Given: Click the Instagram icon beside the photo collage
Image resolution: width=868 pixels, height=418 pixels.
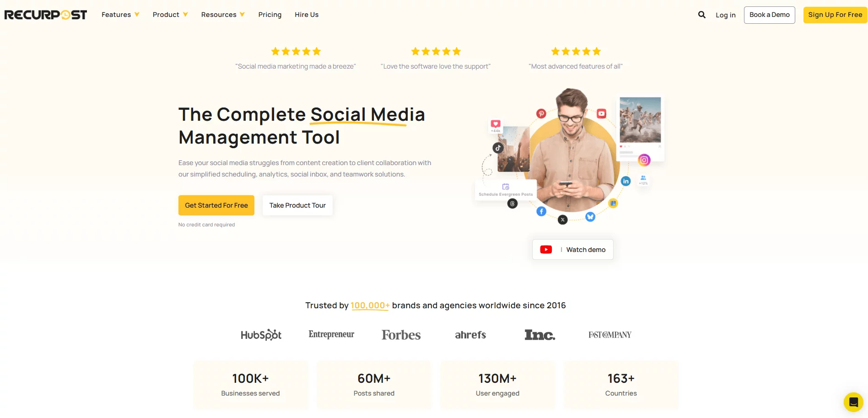Looking at the screenshot, I should [644, 160].
